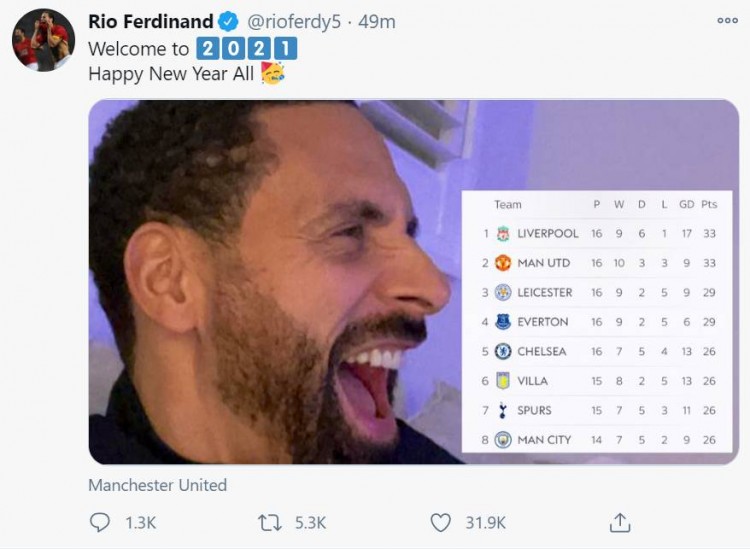Click the Rio Ferdinand display name
The width and height of the screenshot is (750, 549).
click(x=151, y=22)
